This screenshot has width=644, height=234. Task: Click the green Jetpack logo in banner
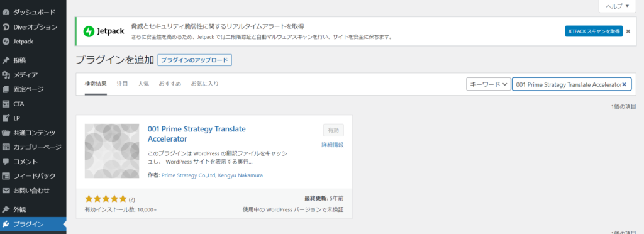click(89, 31)
